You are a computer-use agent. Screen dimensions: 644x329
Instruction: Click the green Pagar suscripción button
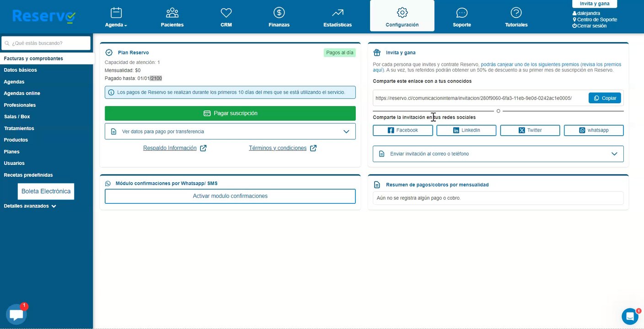(230, 113)
